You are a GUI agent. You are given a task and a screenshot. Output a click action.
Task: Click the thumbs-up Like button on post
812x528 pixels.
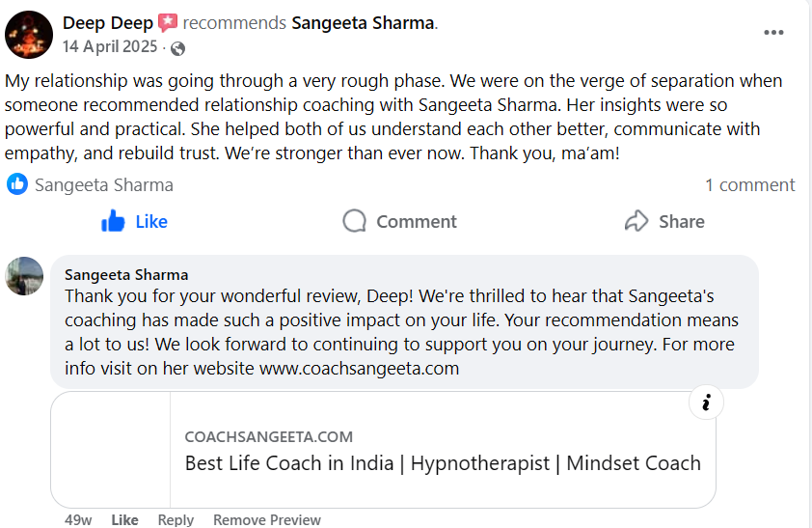114,222
